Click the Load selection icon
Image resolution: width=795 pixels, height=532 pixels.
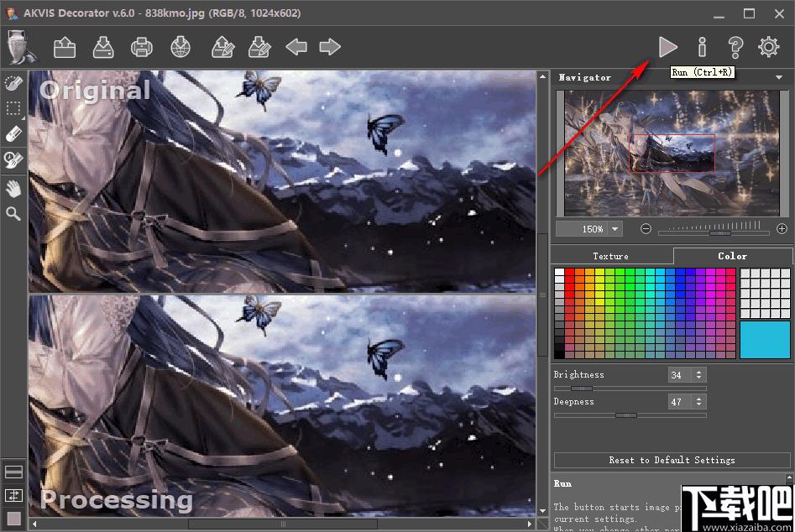point(222,48)
